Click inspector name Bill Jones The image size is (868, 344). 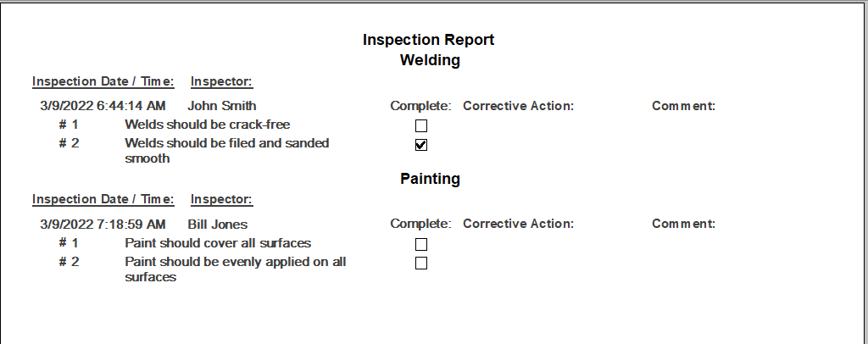[218, 225]
